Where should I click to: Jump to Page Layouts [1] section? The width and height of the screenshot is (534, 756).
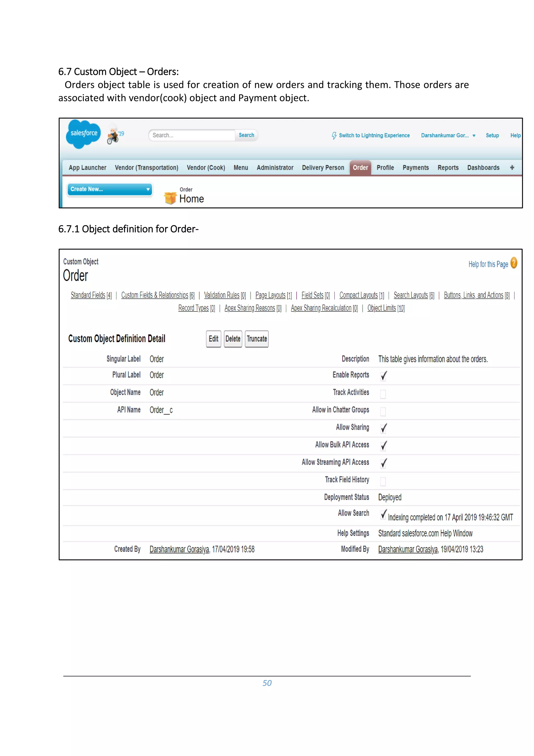click(x=274, y=295)
